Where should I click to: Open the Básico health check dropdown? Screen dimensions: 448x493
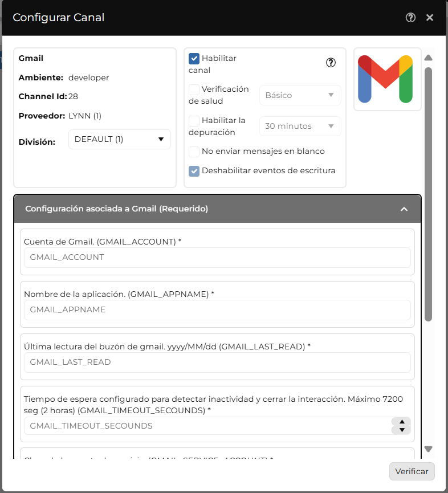point(300,95)
